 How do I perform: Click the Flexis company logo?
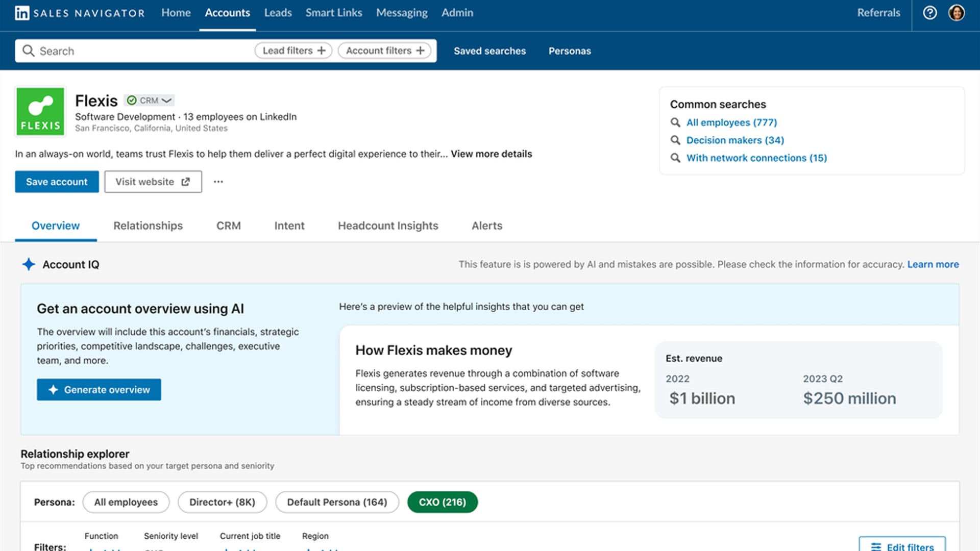[x=40, y=111]
